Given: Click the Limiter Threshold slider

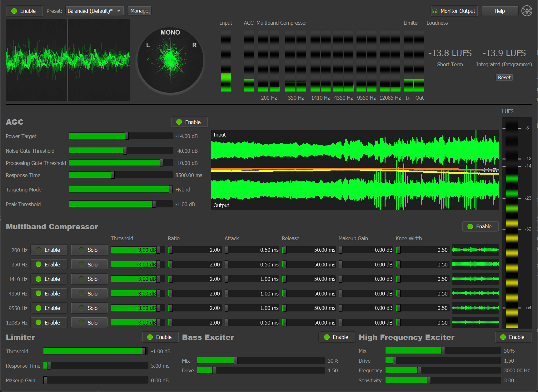Looking at the screenshot, I should [x=95, y=351].
